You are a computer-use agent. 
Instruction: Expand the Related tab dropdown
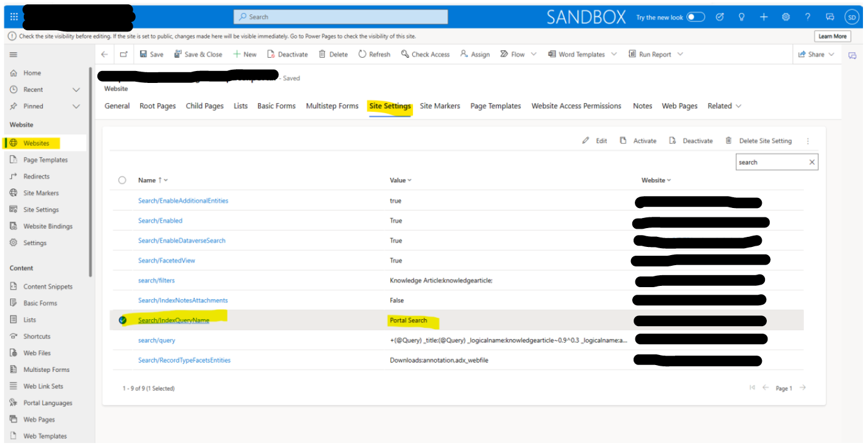(x=724, y=106)
